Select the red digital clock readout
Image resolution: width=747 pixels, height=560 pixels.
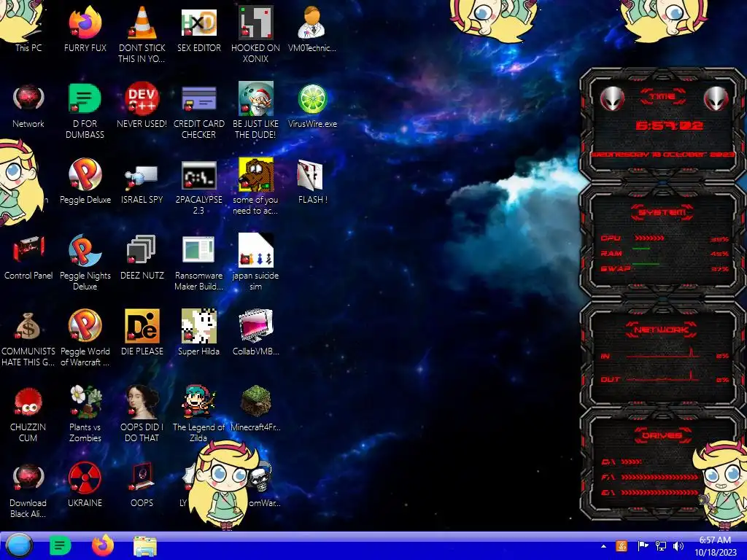(669, 125)
